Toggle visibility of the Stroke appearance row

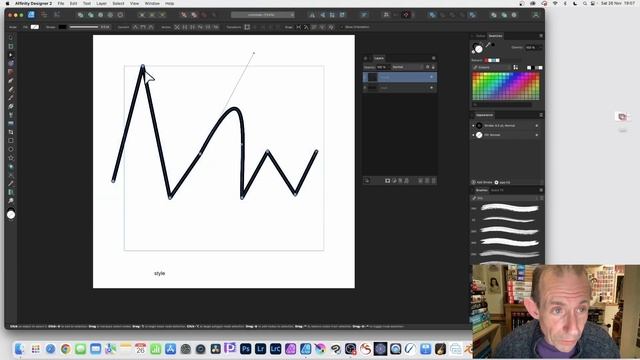(537, 126)
